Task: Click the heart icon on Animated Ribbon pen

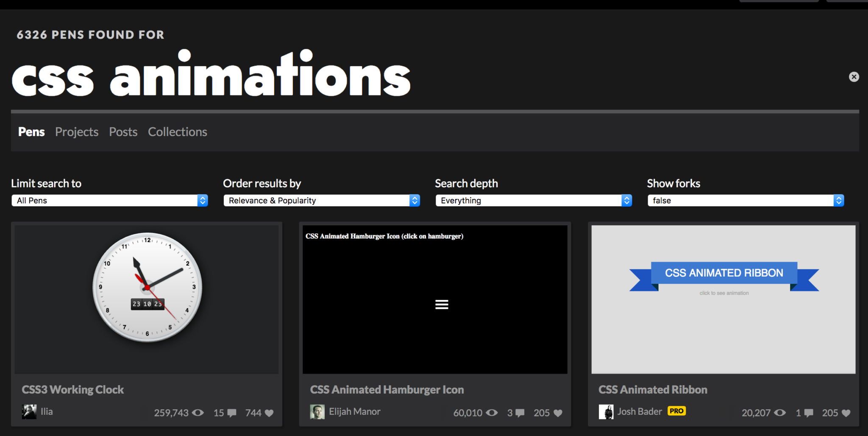Action: (x=846, y=413)
